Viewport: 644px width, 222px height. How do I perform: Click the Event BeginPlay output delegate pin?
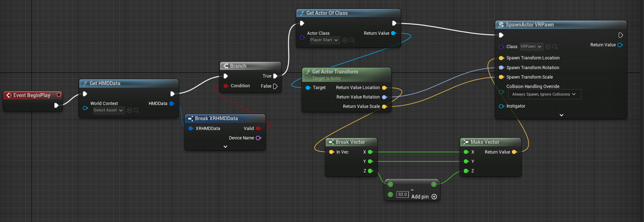click(x=59, y=95)
